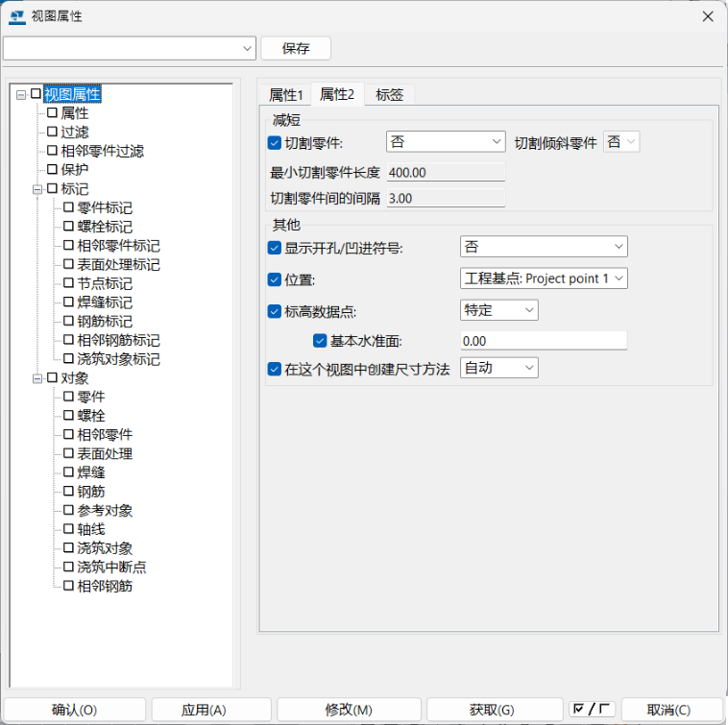Select 螺栓标记 in the tree
Viewport: 728px width, 725px height.
(x=105, y=227)
